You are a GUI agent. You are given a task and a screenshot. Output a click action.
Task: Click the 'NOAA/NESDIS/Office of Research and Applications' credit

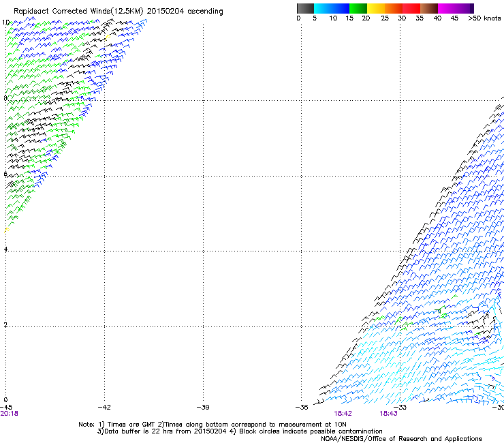(x=401, y=439)
